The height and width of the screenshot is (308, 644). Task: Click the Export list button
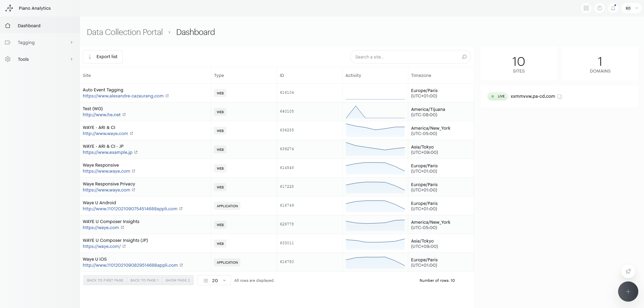(103, 56)
